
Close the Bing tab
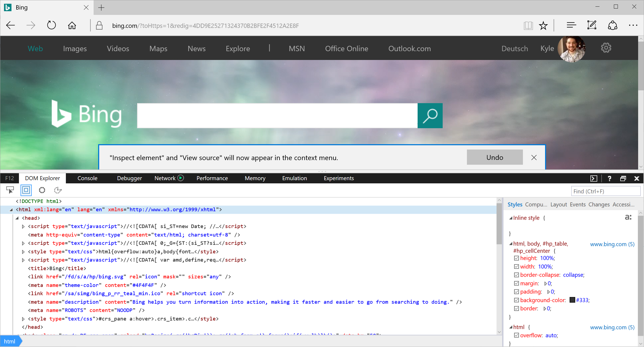click(x=86, y=7)
